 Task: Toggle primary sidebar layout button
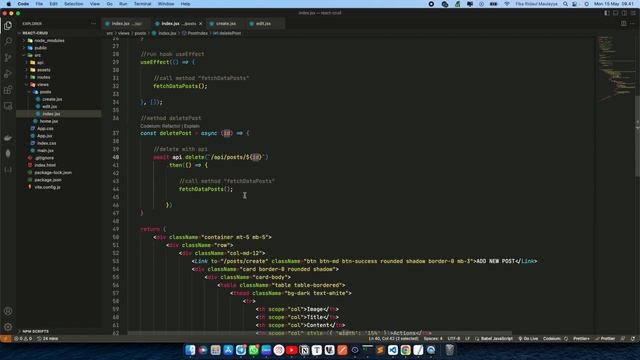pos(607,13)
